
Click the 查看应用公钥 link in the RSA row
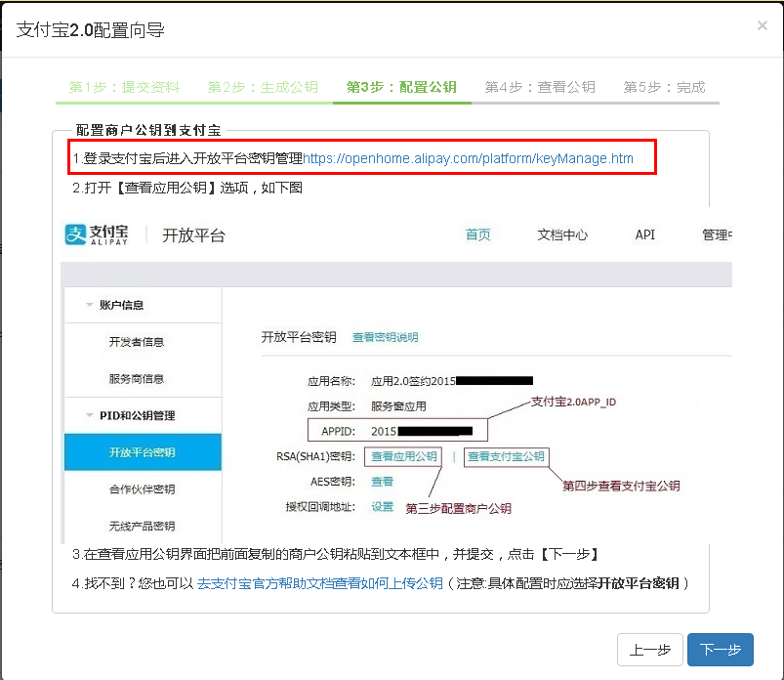tap(403, 456)
